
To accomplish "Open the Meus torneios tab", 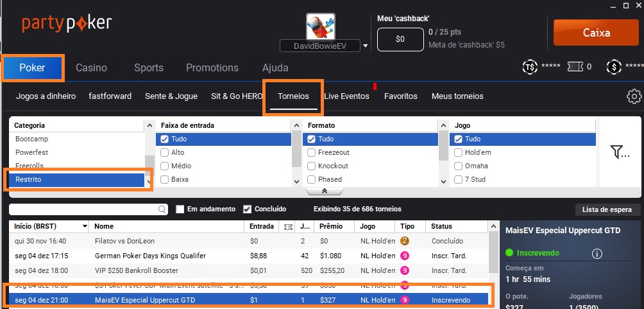I will click(457, 96).
